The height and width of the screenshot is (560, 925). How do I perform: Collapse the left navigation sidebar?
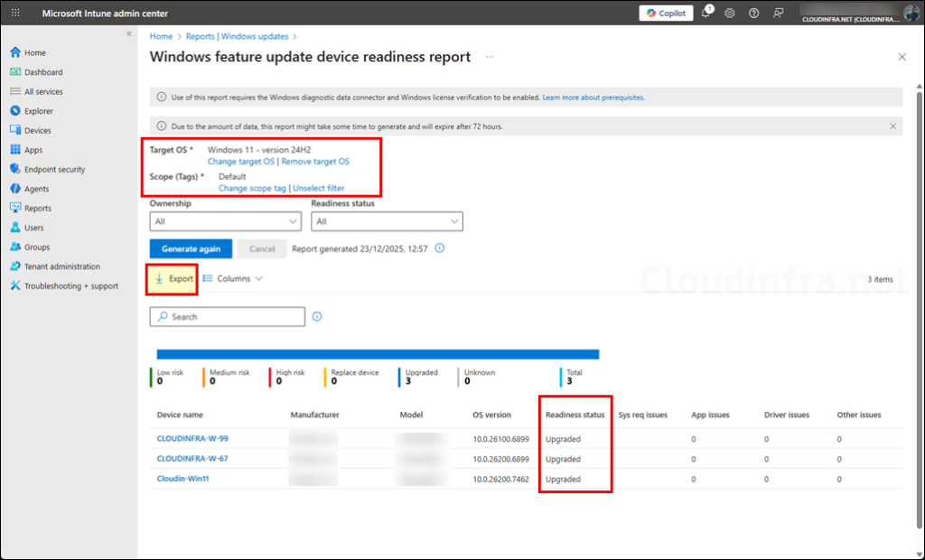128,33
